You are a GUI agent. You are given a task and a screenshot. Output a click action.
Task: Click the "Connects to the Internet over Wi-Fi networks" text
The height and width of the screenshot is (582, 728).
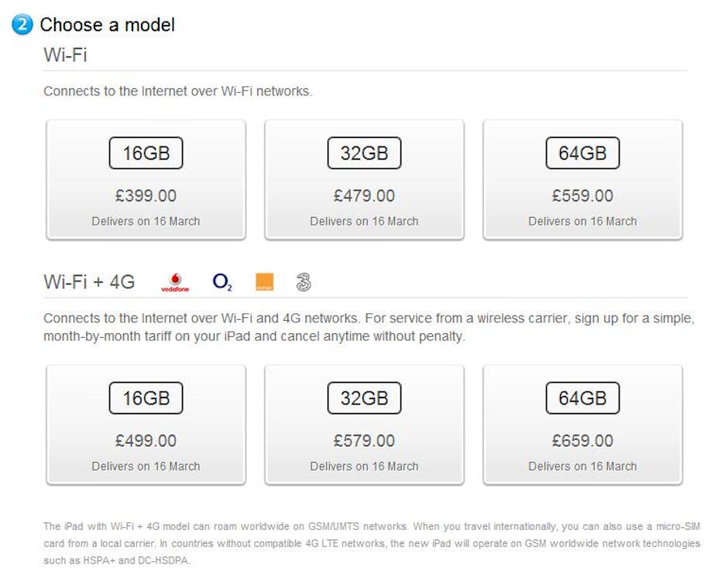pyautogui.click(x=178, y=91)
